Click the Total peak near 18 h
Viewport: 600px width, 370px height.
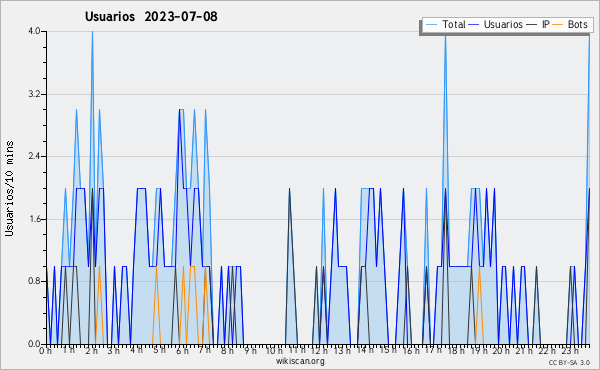pyautogui.click(x=445, y=37)
